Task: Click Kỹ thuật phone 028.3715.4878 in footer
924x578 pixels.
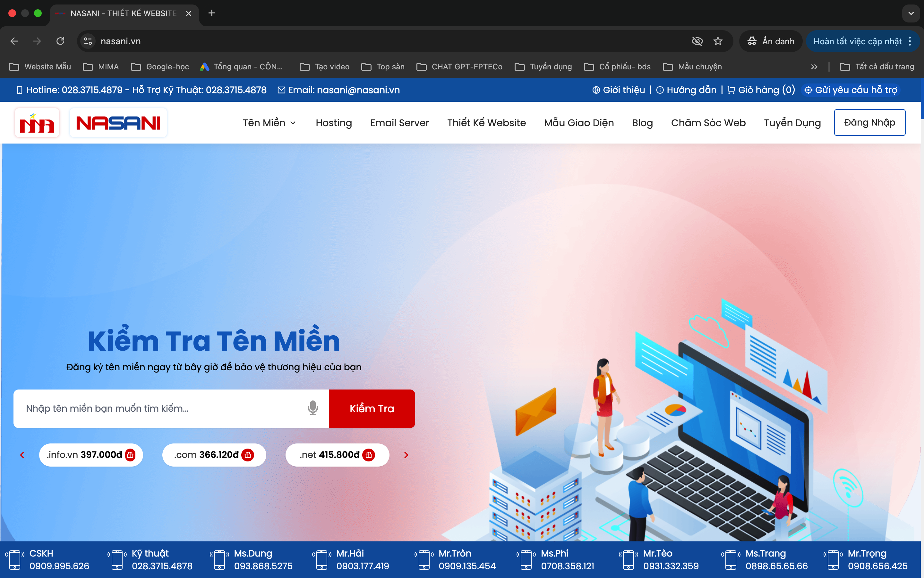Action: pos(162,566)
